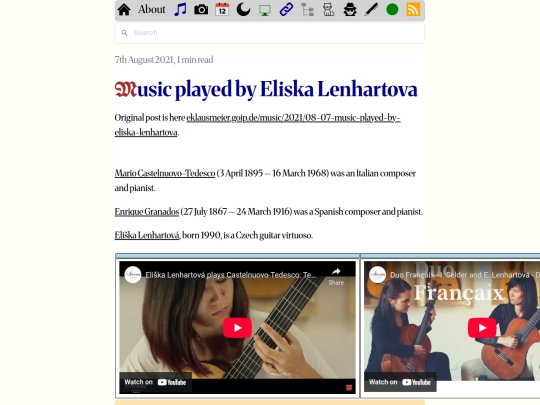Click the spy hat icon in the navbar

(350, 10)
